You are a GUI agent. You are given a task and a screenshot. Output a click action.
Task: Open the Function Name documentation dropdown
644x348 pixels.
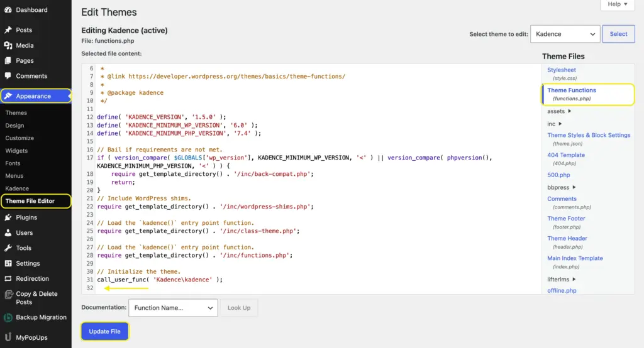pos(173,308)
